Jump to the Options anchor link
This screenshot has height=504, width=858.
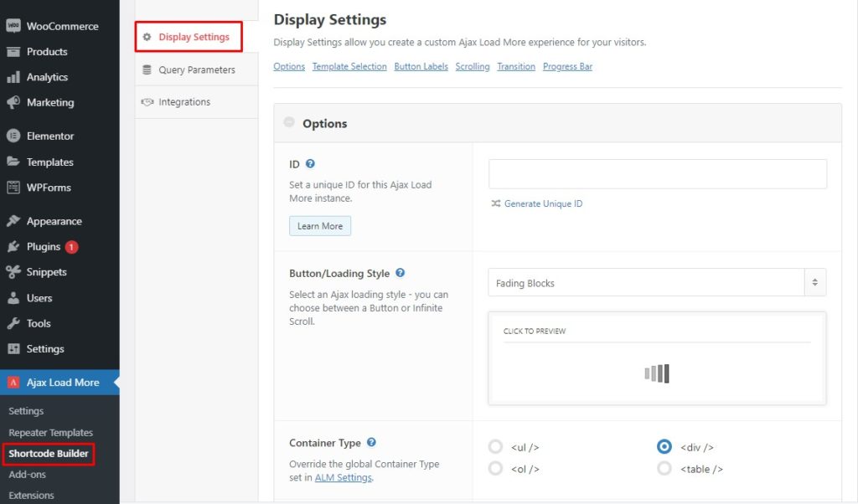pos(289,66)
